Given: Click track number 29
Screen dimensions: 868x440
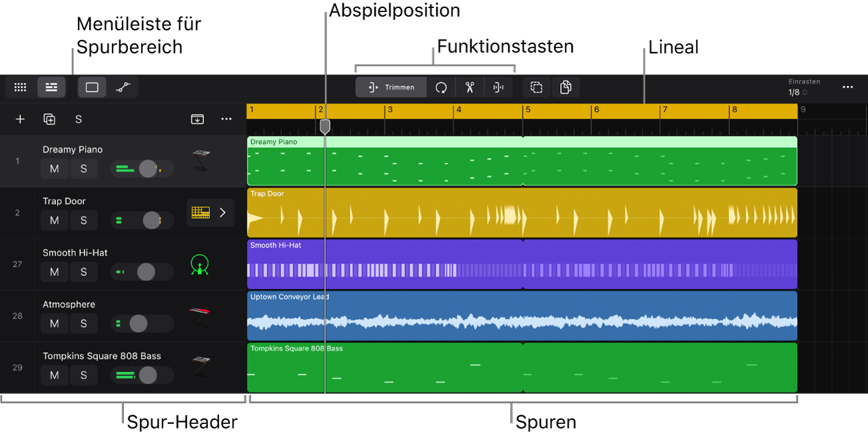Looking at the screenshot, I should pyautogui.click(x=17, y=367).
